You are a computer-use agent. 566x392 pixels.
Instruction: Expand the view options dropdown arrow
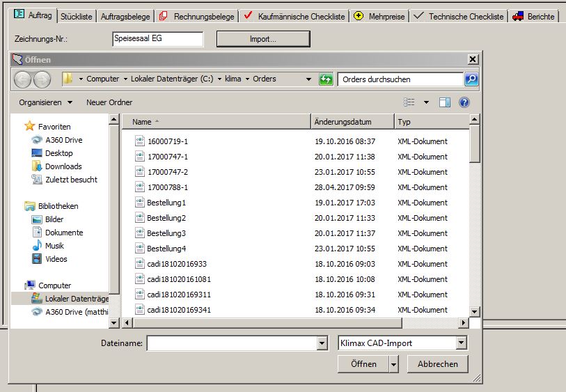pos(427,102)
